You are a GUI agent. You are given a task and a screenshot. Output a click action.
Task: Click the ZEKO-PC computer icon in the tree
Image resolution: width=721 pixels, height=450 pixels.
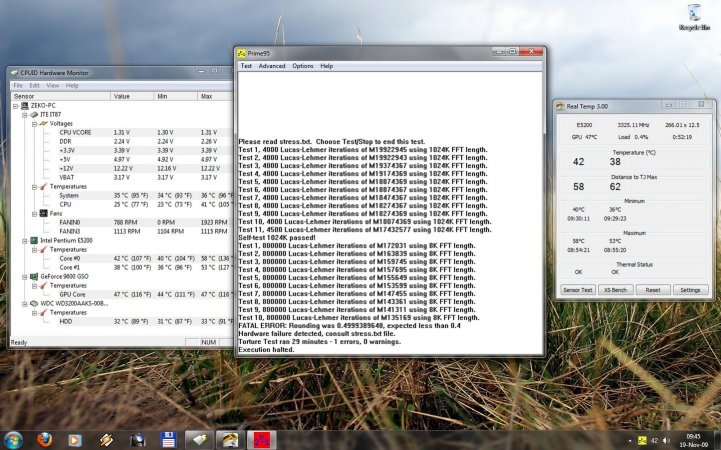pos(25,106)
